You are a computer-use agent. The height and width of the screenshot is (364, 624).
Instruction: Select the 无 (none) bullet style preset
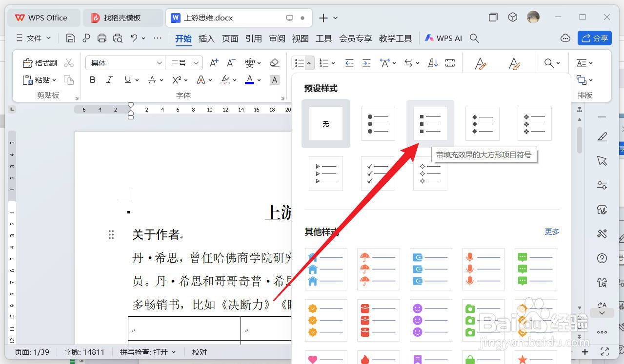325,123
